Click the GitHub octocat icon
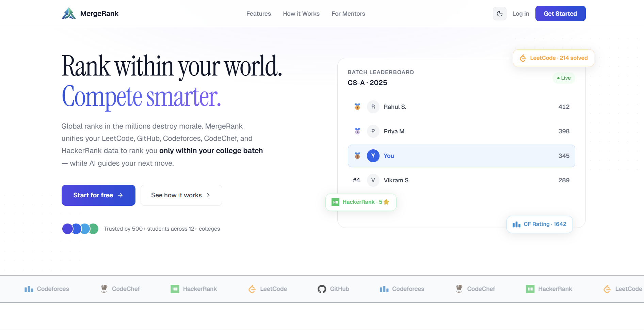This screenshot has width=644, height=330. pos(322,289)
